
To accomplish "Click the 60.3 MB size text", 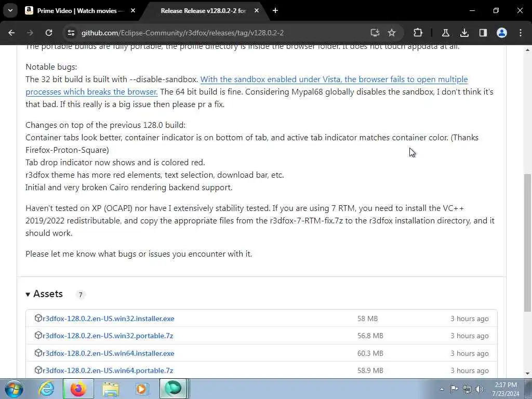I will pyautogui.click(x=370, y=353).
